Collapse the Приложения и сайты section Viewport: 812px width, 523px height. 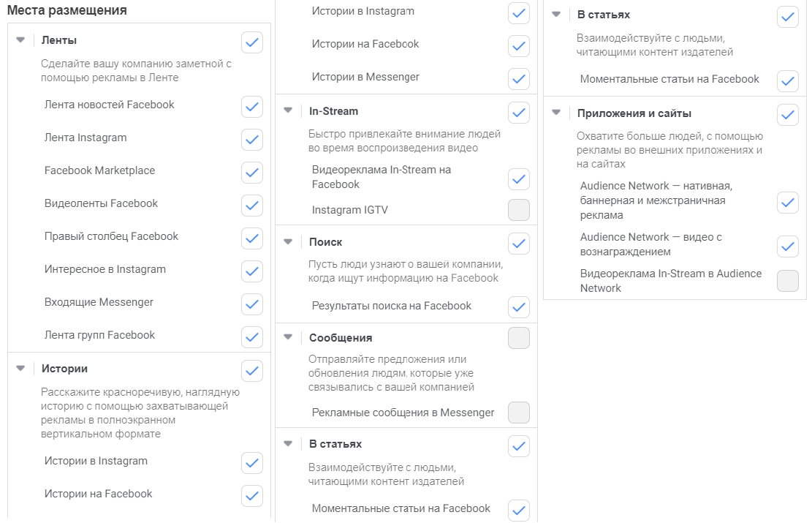coord(556,113)
